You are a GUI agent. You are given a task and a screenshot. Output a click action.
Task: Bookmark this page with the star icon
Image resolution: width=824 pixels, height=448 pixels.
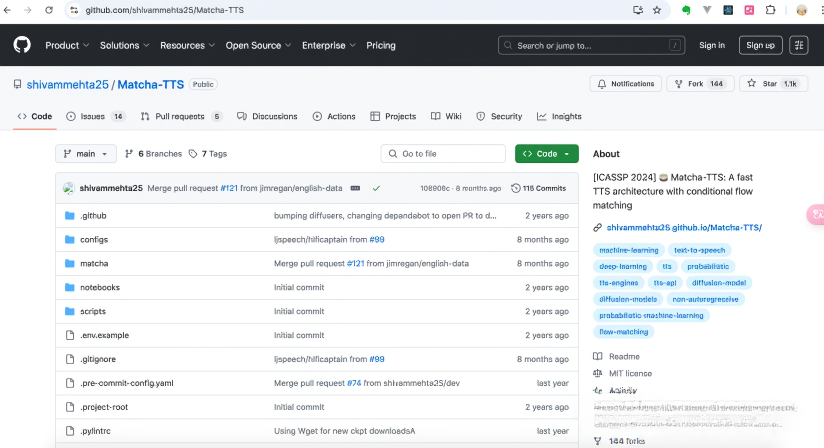tap(657, 10)
